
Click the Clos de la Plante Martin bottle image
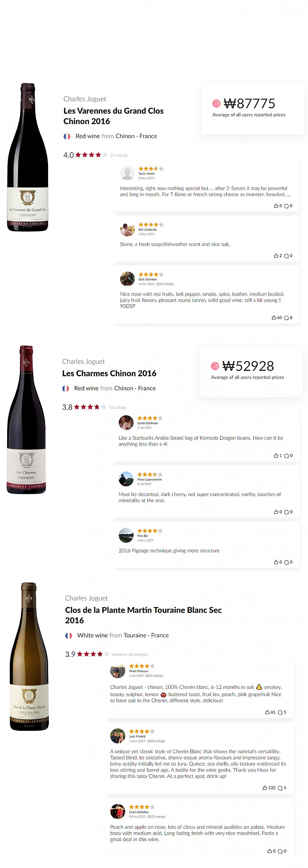[x=29, y=656]
